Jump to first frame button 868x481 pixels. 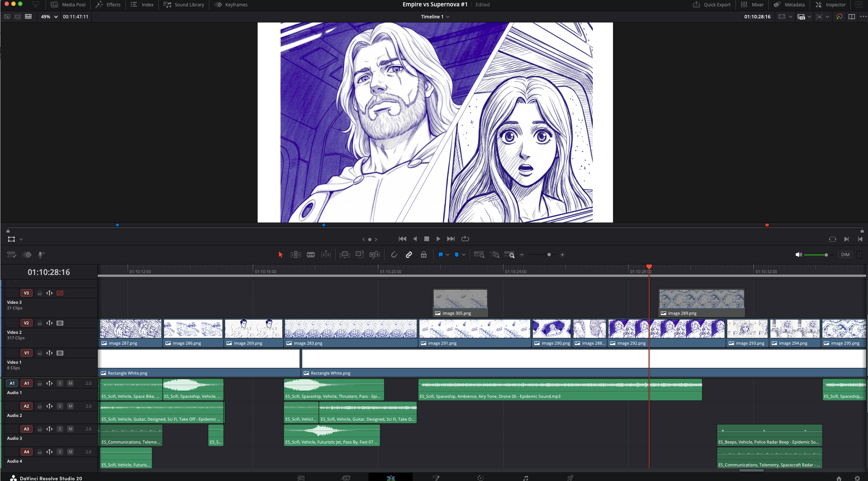coord(403,239)
